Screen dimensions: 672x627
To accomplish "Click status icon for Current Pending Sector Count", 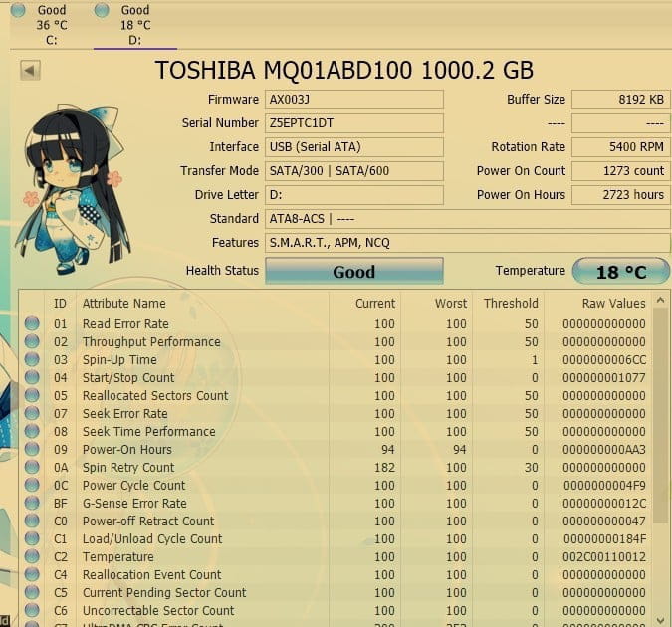I will pos(32,592).
